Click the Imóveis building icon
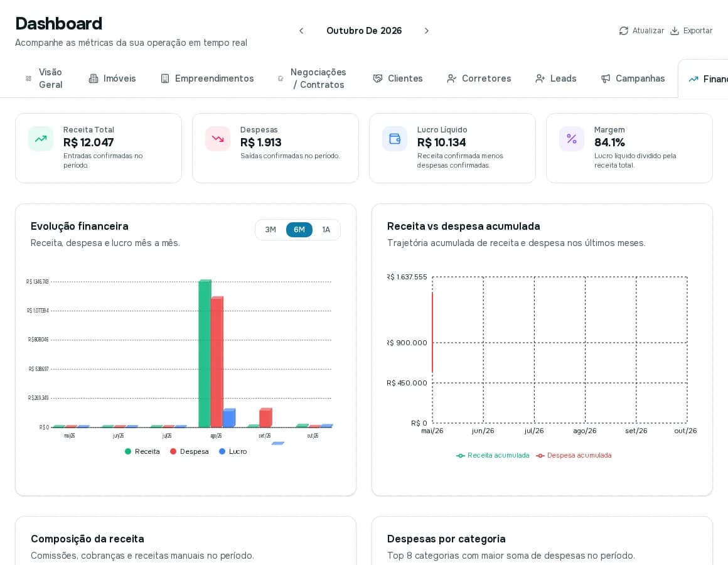This screenshot has width=728, height=565. (x=94, y=78)
